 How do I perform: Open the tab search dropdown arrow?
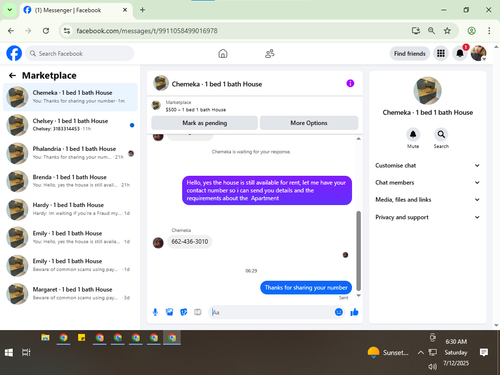click(x=10, y=10)
